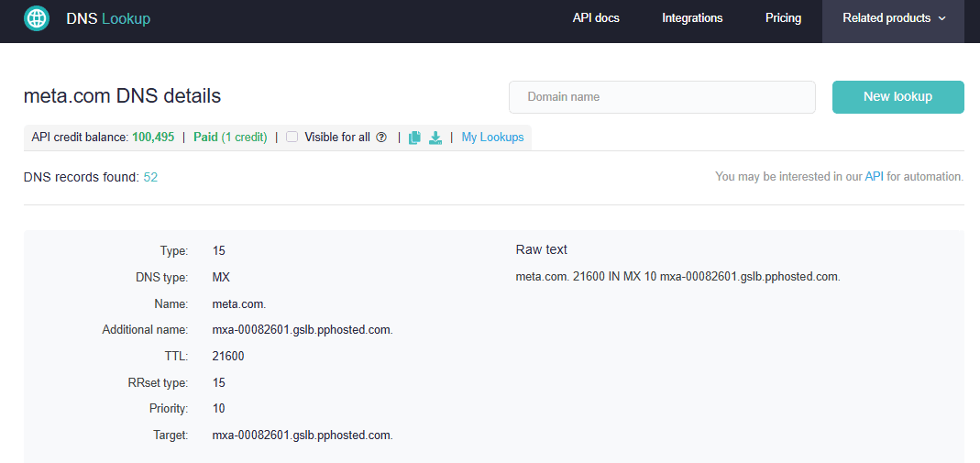Screen dimensions: 980x463
Task: Open the API docs menu item
Action: pos(596,18)
